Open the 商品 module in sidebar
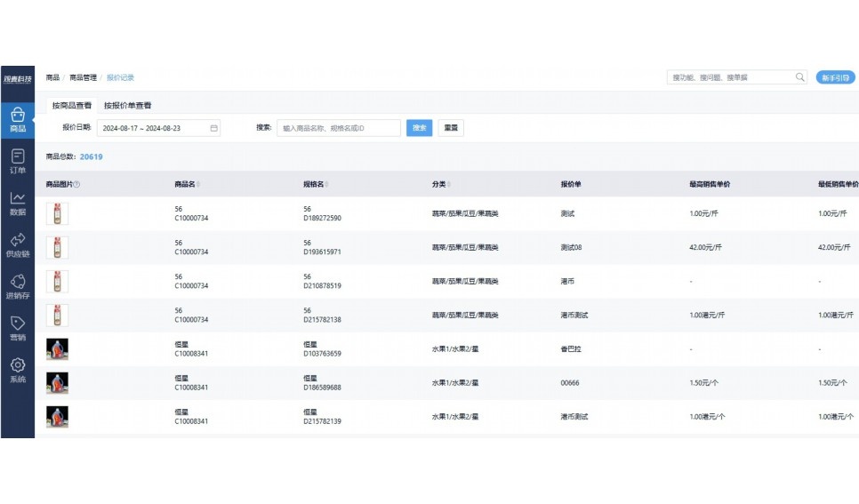859x504 pixels. 17,120
